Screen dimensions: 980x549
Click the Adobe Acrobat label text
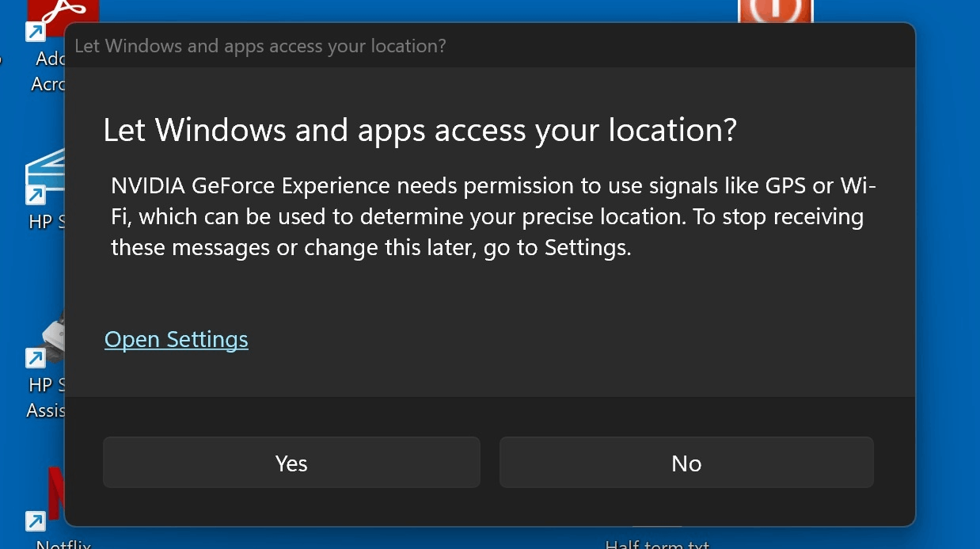48,71
